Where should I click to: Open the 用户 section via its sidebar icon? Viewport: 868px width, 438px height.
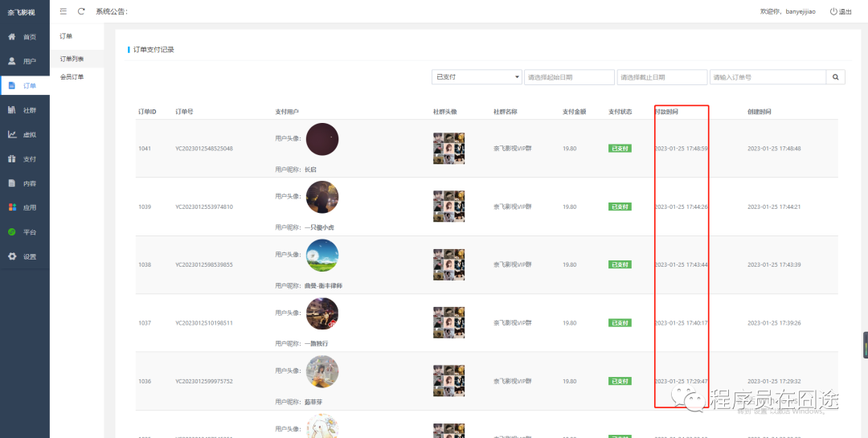coord(12,61)
